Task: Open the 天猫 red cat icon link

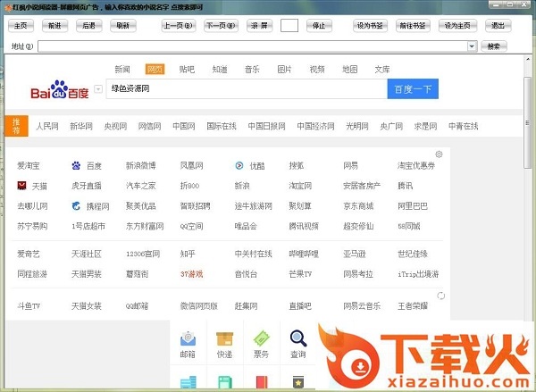Action: click(x=21, y=186)
